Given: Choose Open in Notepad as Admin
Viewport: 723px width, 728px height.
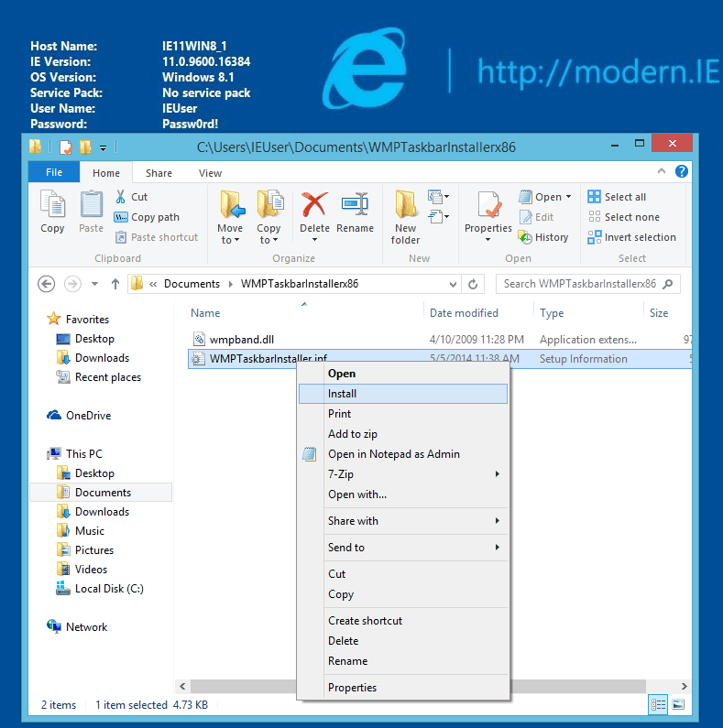Looking at the screenshot, I should (x=403, y=454).
